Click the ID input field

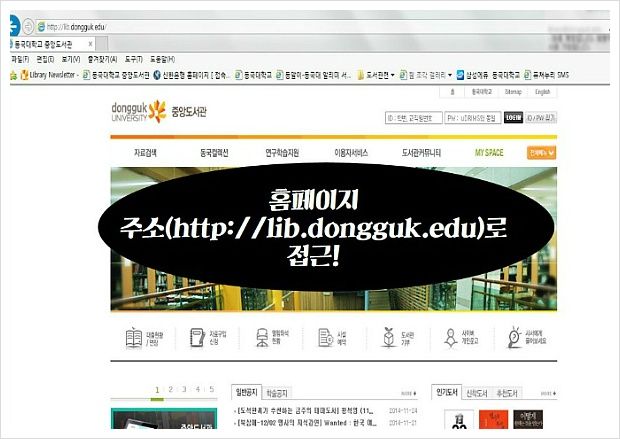pos(414,118)
